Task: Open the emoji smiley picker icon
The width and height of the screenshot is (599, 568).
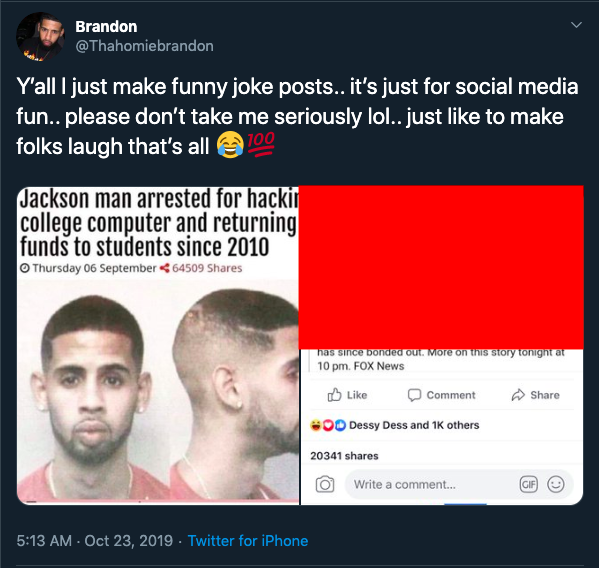Action: click(555, 484)
